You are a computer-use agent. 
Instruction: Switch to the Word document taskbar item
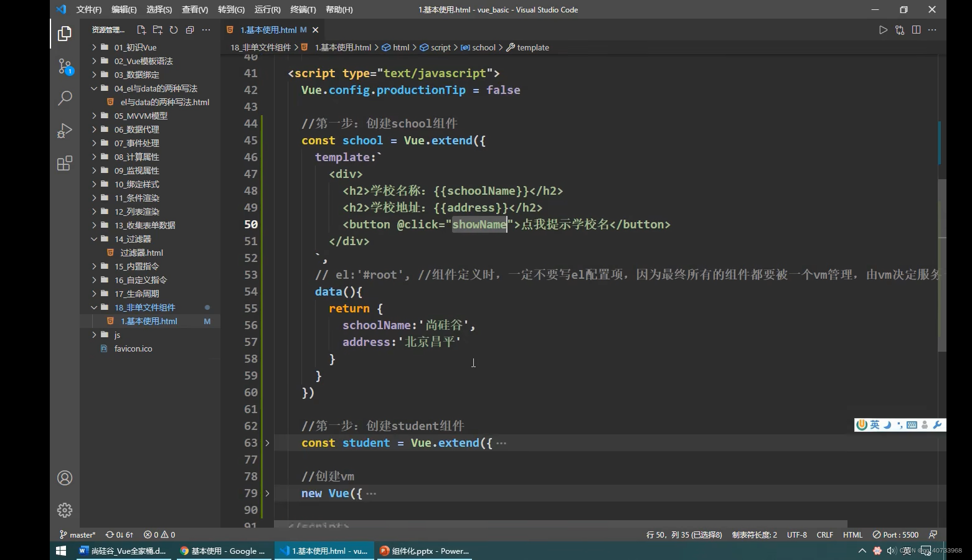123,551
